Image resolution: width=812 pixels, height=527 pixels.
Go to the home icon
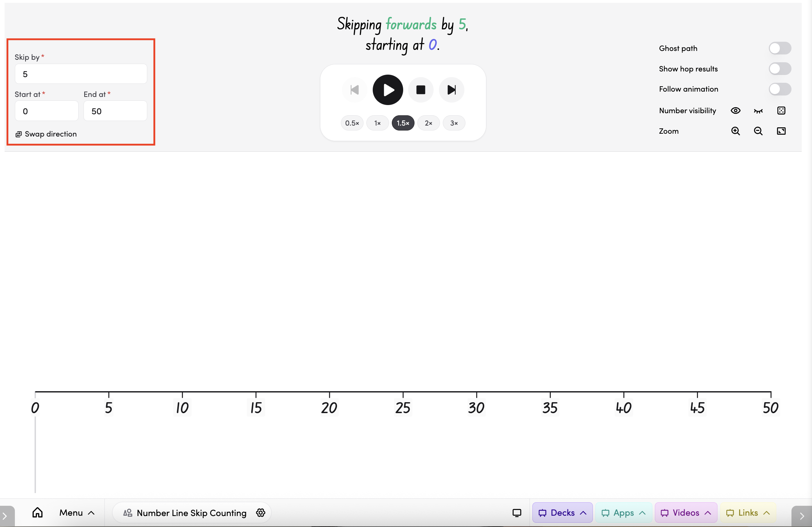pos(38,512)
